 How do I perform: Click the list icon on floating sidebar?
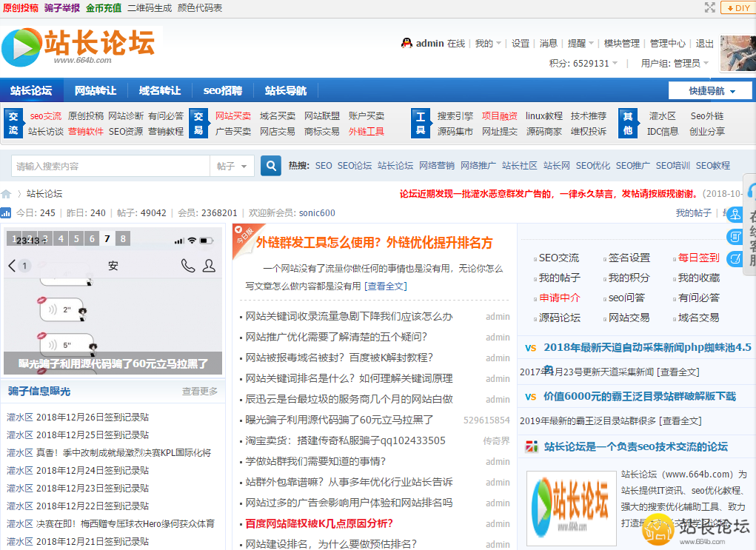(x=735, y=237)
